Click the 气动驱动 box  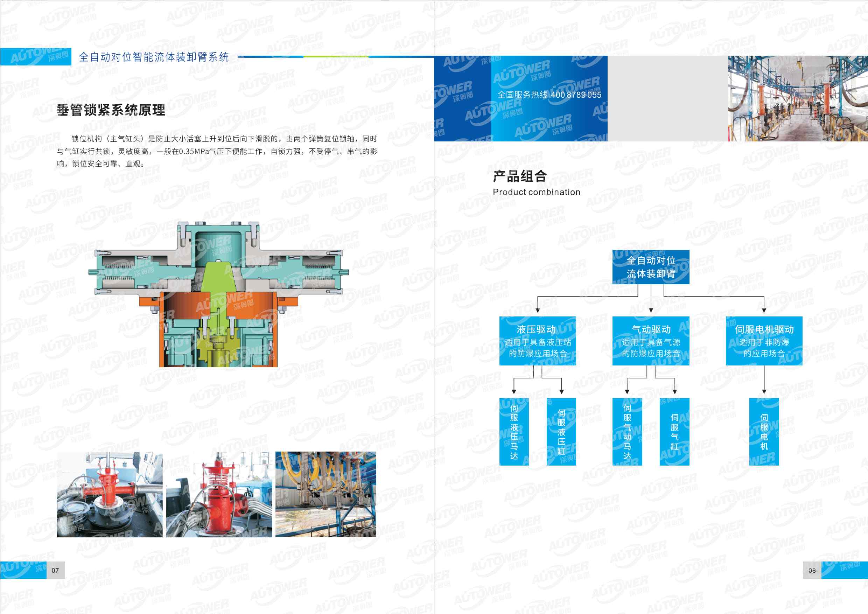[651, 341]
